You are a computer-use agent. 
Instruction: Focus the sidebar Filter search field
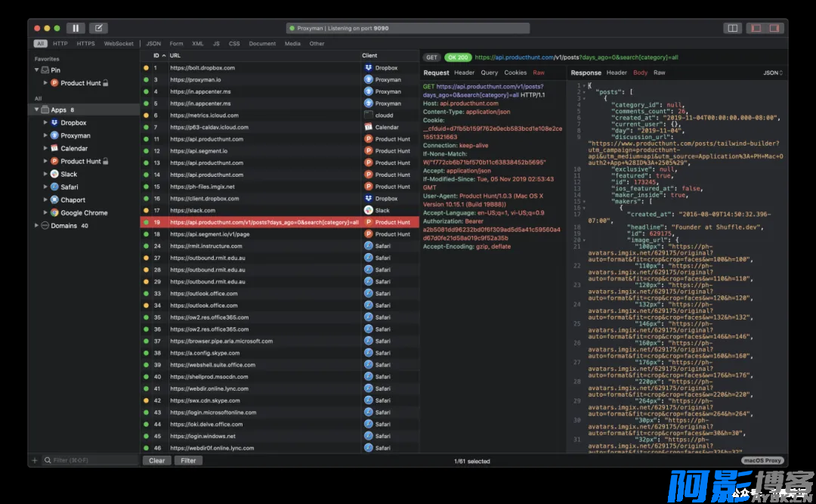tap(89, 460)
